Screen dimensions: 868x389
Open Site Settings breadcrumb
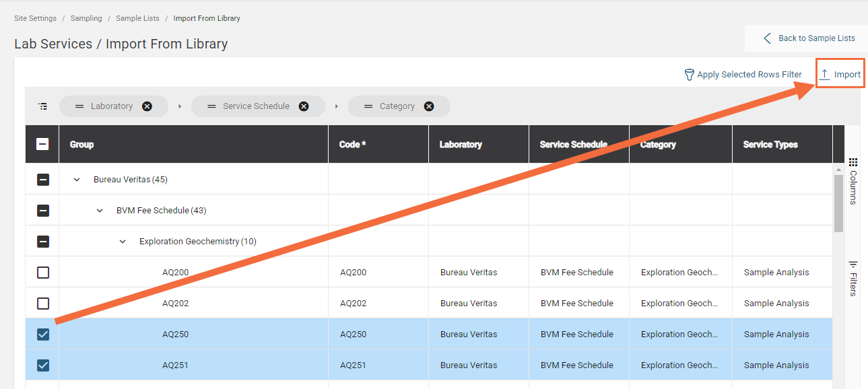coord(35,18)
